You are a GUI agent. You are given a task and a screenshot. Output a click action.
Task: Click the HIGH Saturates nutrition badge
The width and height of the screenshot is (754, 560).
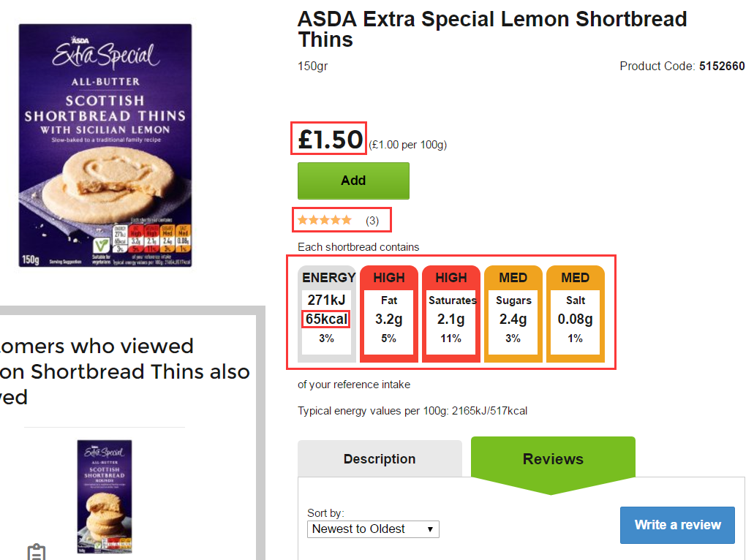coord(451,312)
